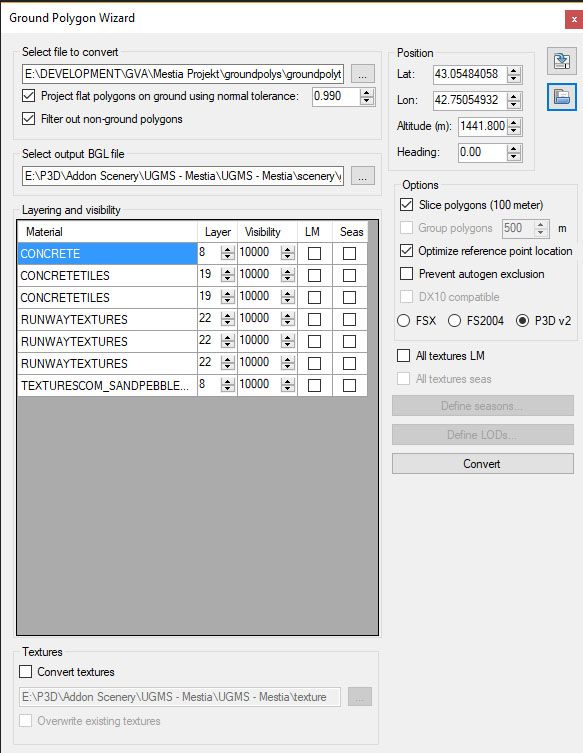Browse for the output BGL file
The image size is (583, 753).
tap(363, 176)
